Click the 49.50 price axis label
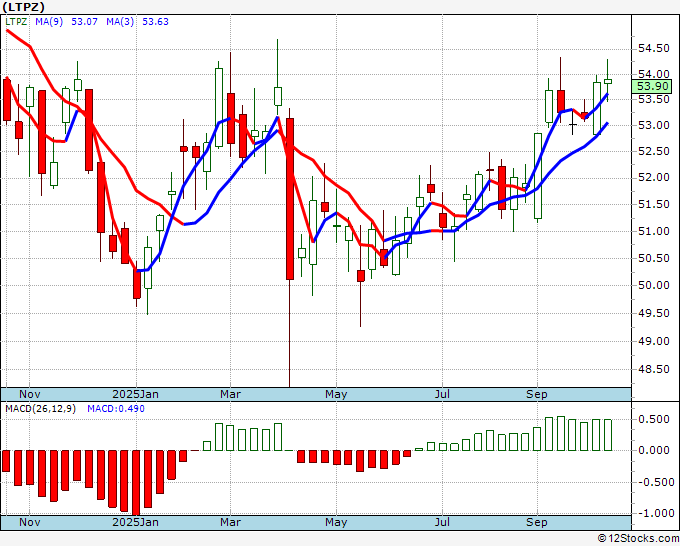 (x=654, y=313)
